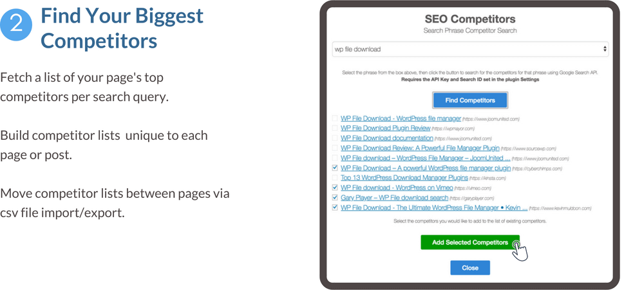Open the WP File Download documentation link
Image resolution: width=644 pixels, height=290 pixels.
click(386, 138)
